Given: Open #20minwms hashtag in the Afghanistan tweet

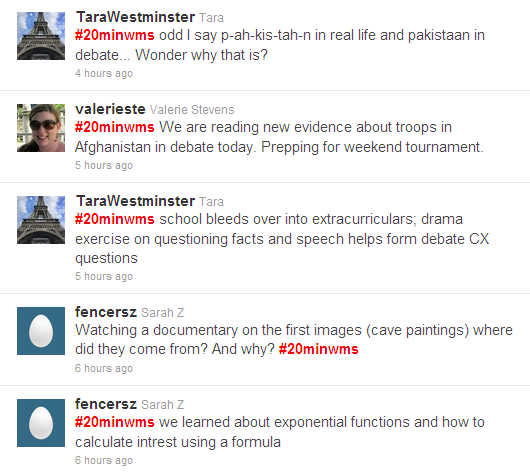Looking at the screenshot, I should pyautogui.click(x=115, y=127).
